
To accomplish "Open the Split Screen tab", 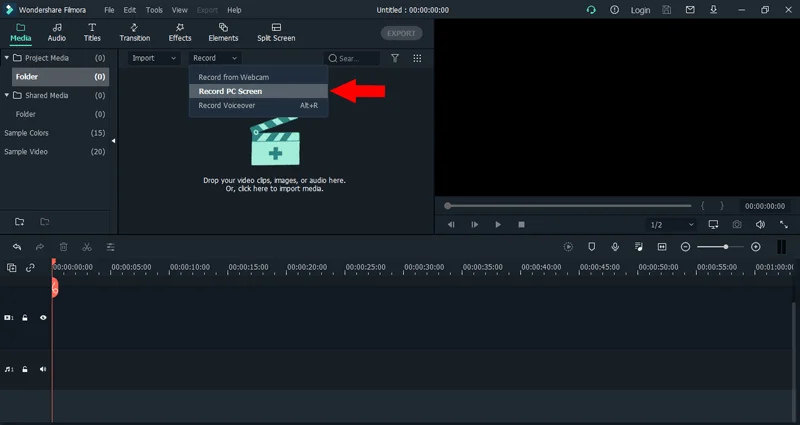I will [276, 32].
